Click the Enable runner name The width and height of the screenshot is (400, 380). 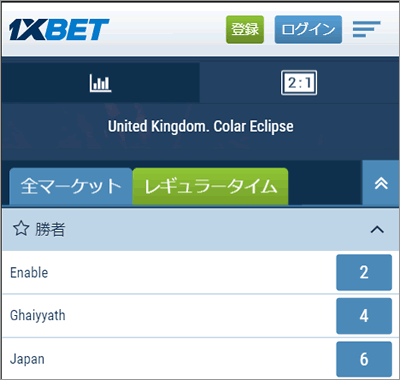(x=29, y=273)
